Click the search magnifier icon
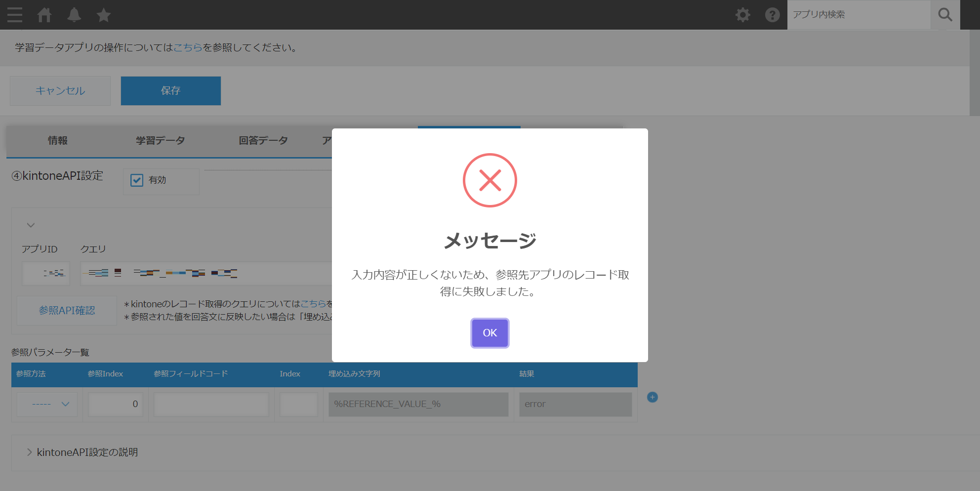 pyautogui.click(x=945, y=15)
